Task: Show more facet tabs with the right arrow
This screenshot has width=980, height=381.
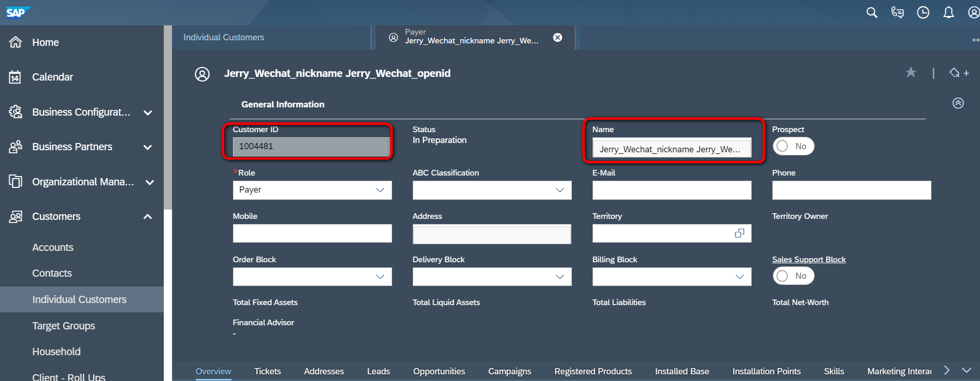Action: [946, 370]
